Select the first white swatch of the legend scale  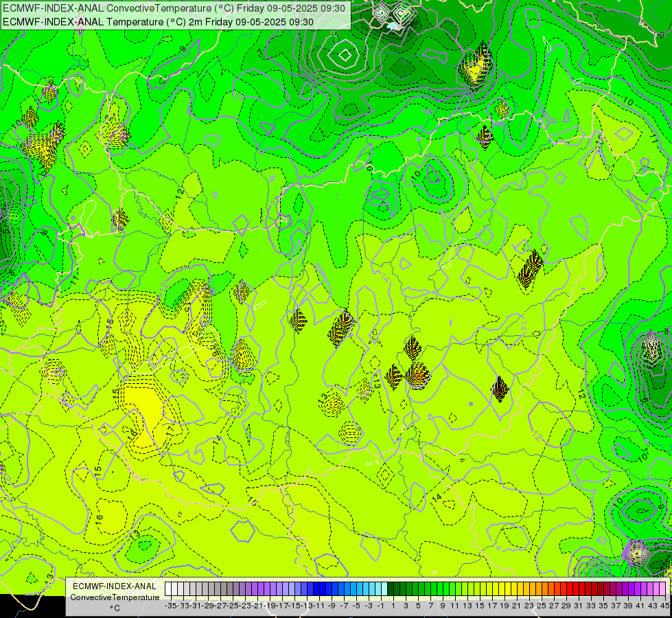[168, 588]
